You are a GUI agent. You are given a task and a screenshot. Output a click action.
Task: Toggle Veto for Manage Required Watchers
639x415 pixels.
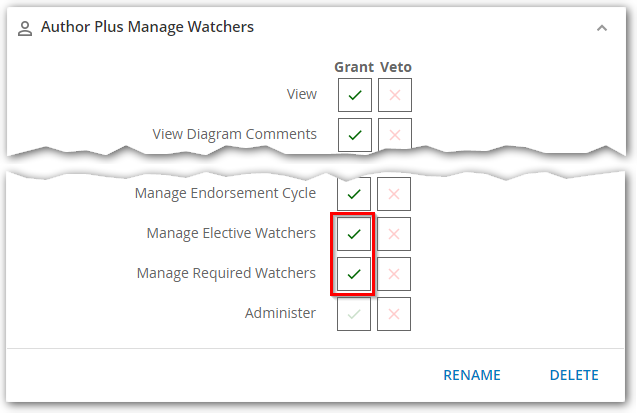click(x=394, y=273)
